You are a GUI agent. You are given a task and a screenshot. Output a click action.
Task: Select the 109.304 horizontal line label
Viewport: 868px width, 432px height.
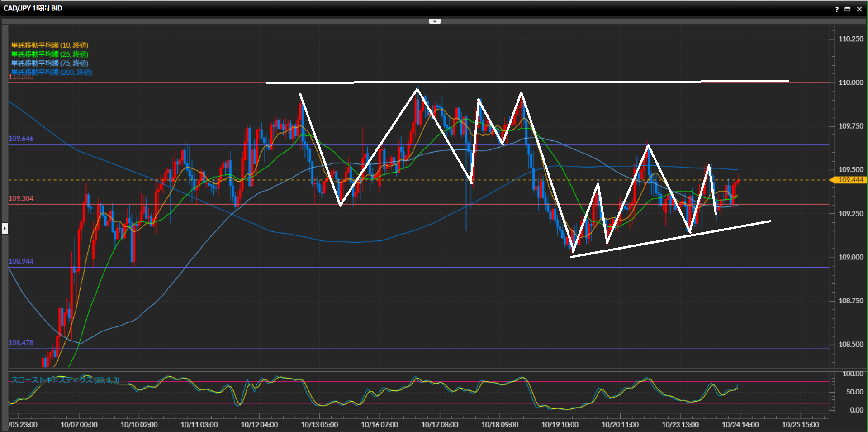(x=21, y=198)
